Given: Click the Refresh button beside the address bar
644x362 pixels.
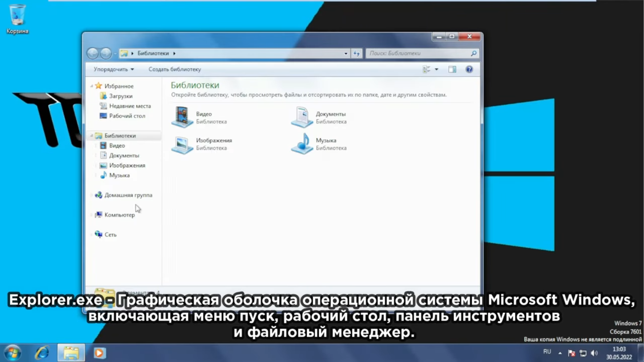Looking at the screenshot, I should [357, 53].
